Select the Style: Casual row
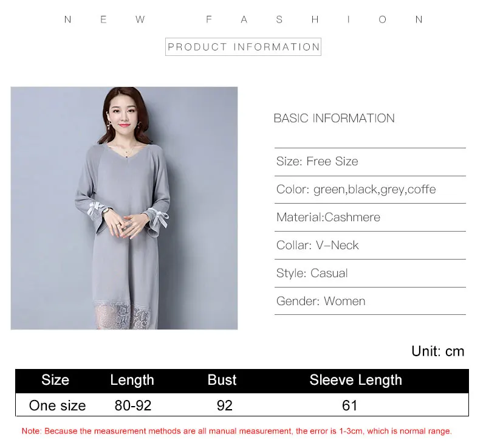The image size is (486, 448). [x=370, y=273]
